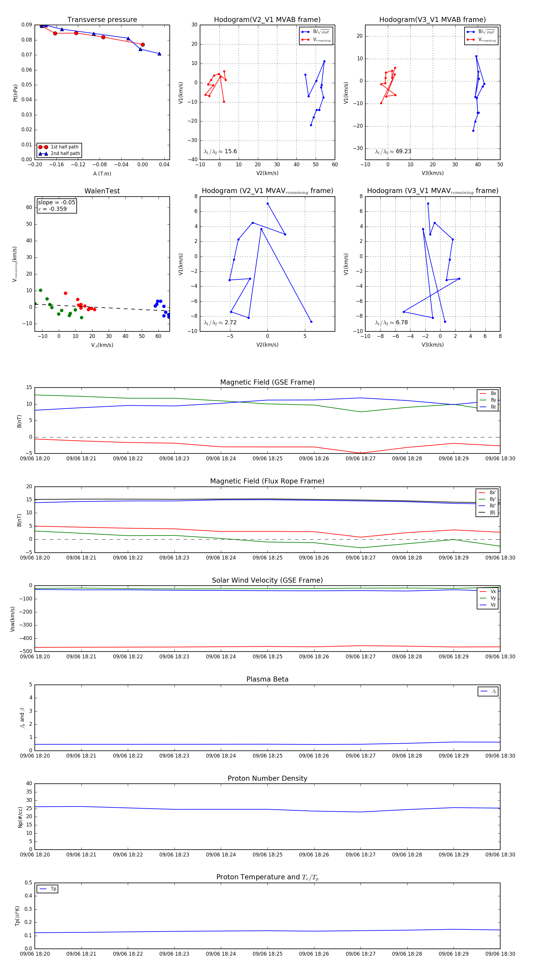Viewport: 535px width, 980px height.
Task: Select the 'Vx' legend entry
Action: (x=488, y=592)
